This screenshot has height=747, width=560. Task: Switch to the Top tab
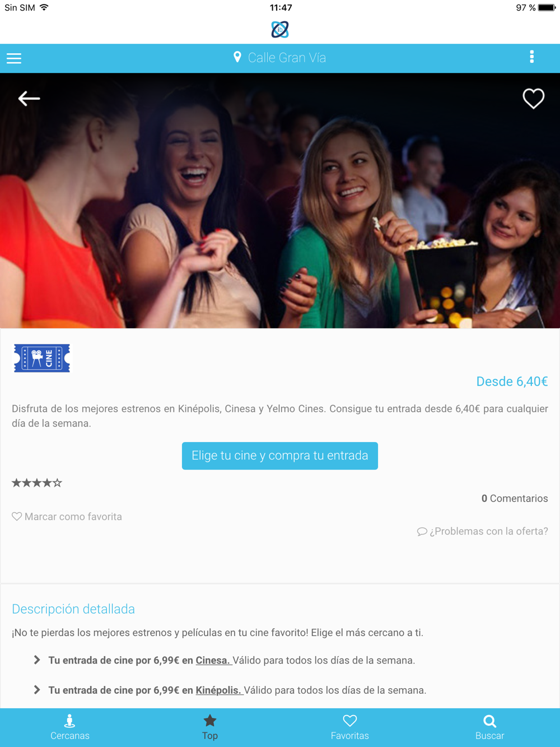(x=210, y=727)
